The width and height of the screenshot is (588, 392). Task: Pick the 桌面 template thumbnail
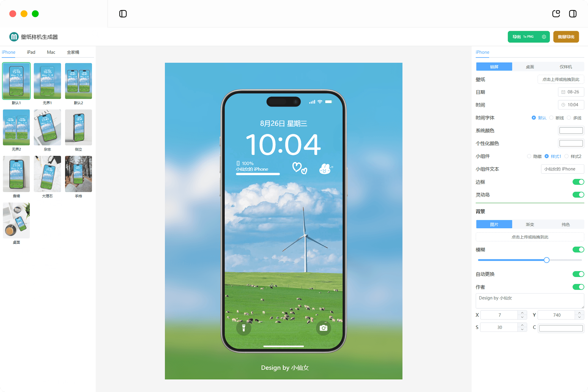pyautogui.click(x=16, y=220)
